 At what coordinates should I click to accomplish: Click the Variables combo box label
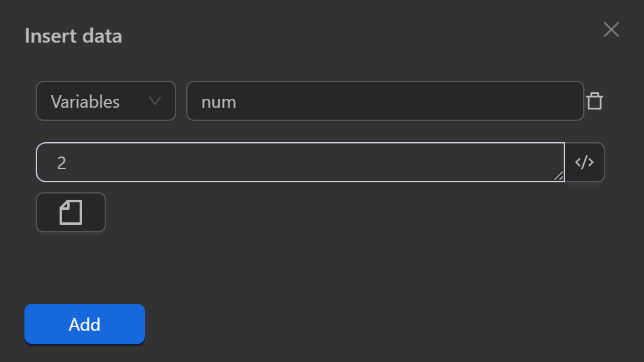pyautogui.click(x=85, y=101)
